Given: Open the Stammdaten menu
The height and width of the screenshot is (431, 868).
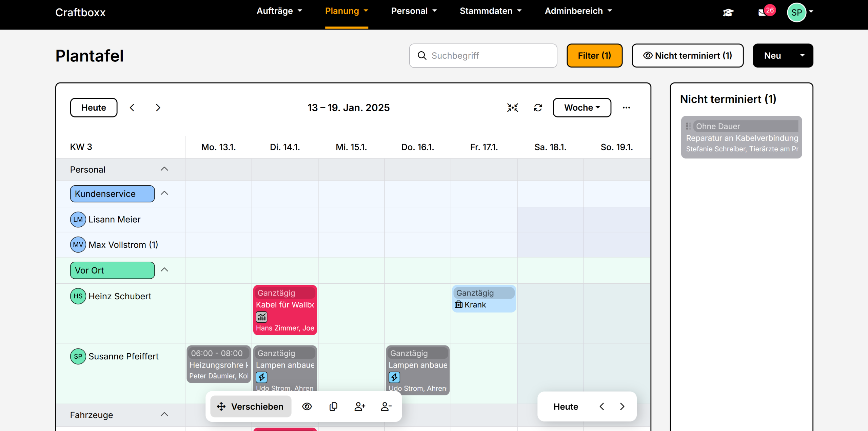Looking at the screenshot, I should click(x=490, y=11).
